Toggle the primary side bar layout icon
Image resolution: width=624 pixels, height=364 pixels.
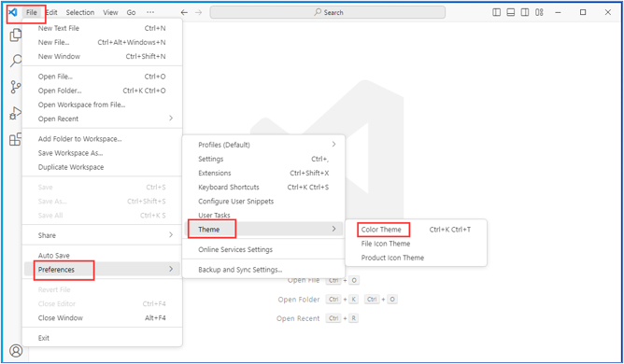tap(496, 12)
